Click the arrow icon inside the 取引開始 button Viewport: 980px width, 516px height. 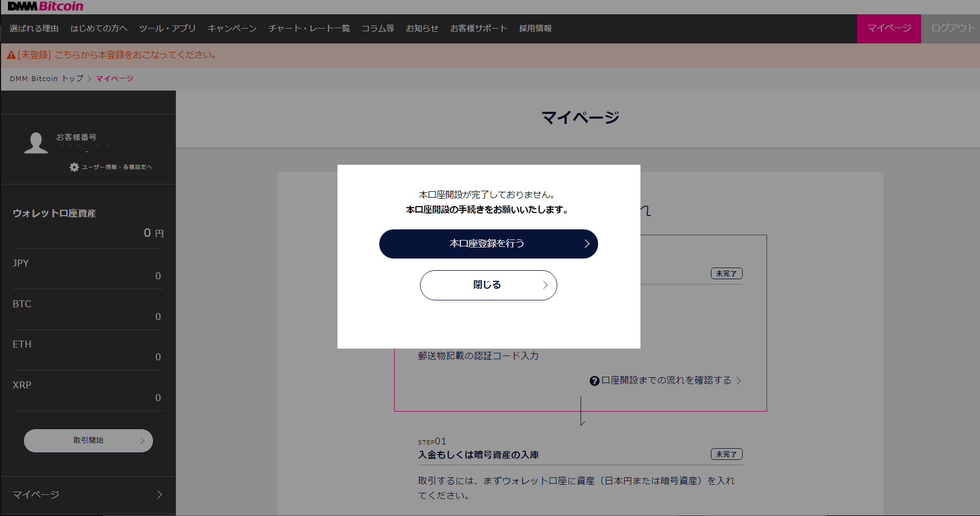(x=142, y=440)
